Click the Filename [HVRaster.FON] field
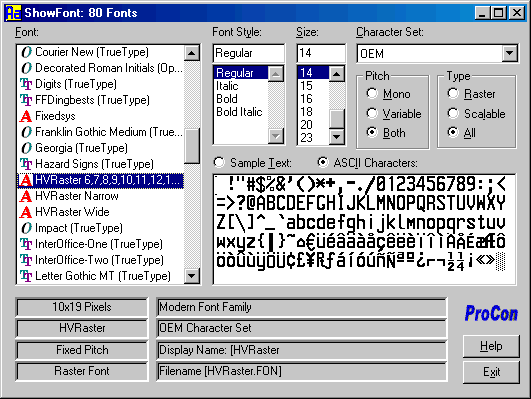This screenshot has height=399, width=531. 302,371
